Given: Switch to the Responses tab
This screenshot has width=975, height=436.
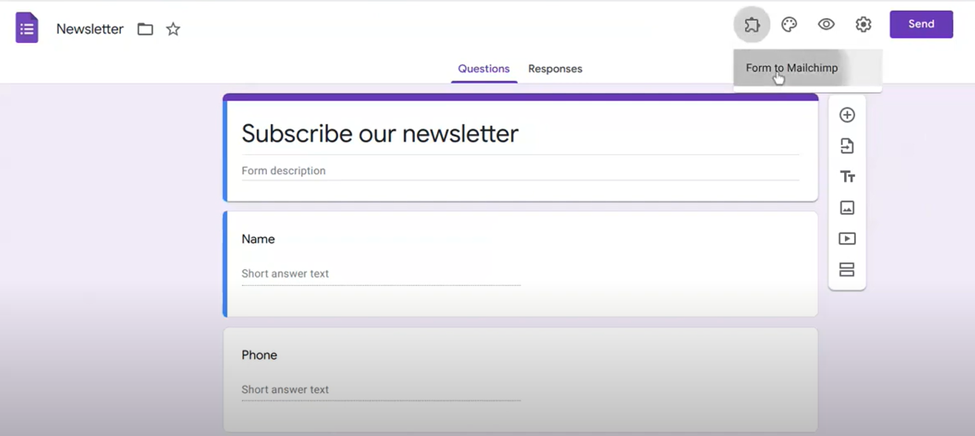Looking at the screenshot, I should point(555,69).
